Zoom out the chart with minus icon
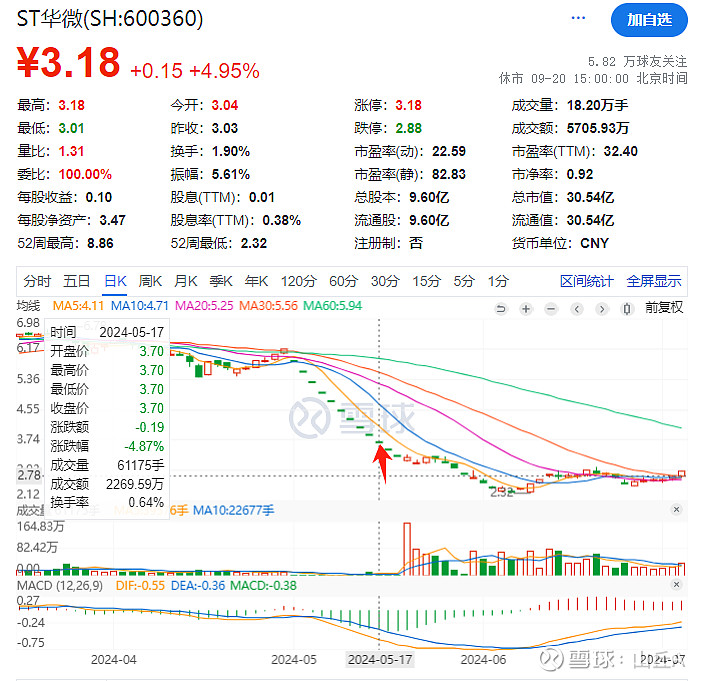 pyautogui.click(x=551, y=309)
